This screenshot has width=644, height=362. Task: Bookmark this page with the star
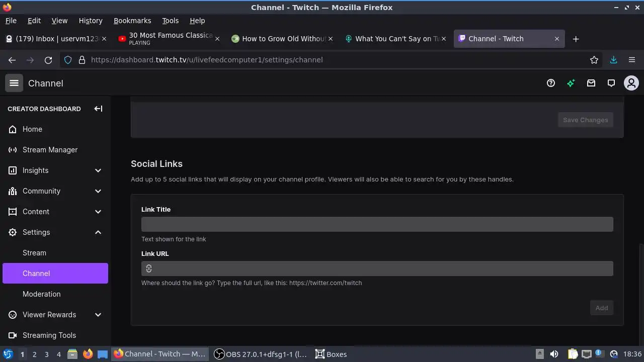pos(594,60)
